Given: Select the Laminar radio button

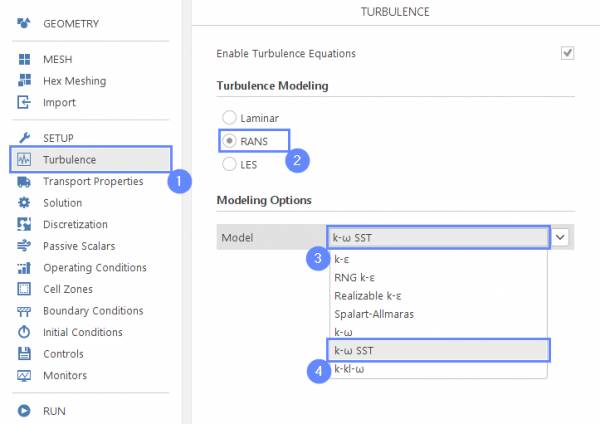Looking at the screenshot, I should (x=229, y=118).
